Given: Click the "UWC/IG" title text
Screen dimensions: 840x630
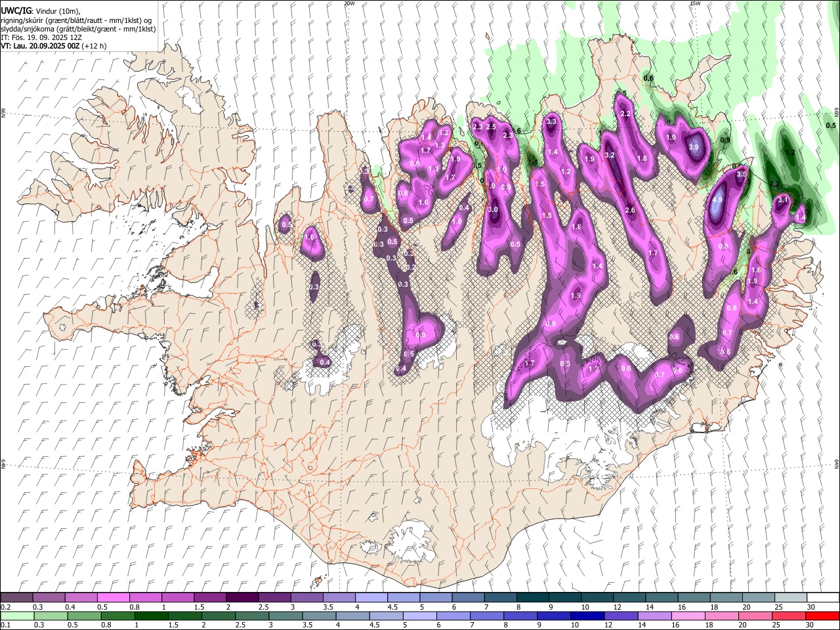Looking at the screenshot, I should (x=15, y=11).
